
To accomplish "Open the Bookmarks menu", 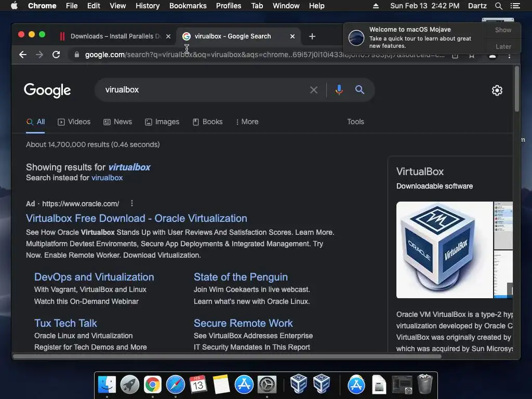I will pos(188,6).
